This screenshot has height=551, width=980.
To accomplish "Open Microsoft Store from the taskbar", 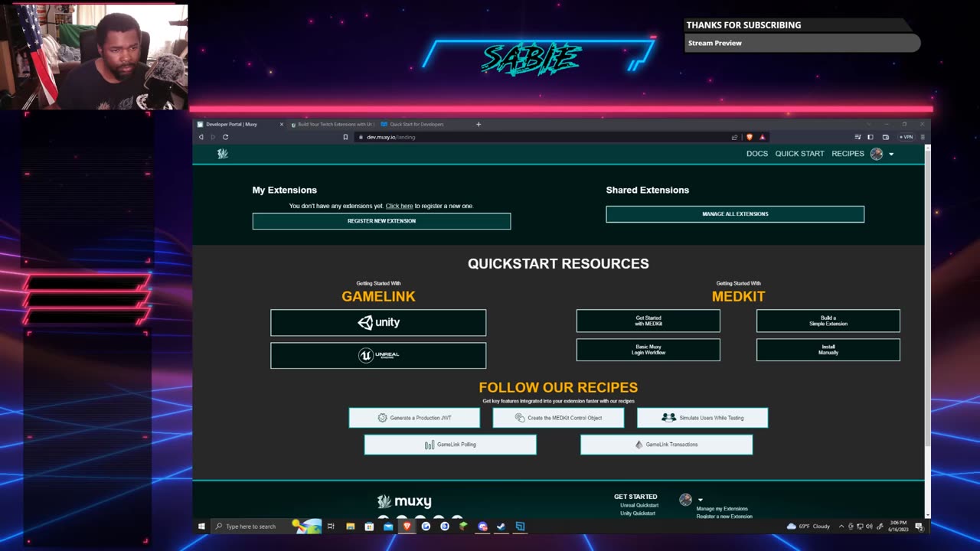I will tap(369, 527).
